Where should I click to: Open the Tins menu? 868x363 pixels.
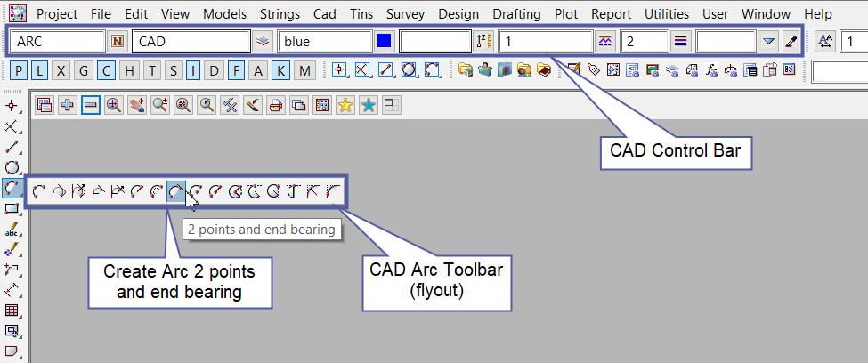tap(362, 14)
